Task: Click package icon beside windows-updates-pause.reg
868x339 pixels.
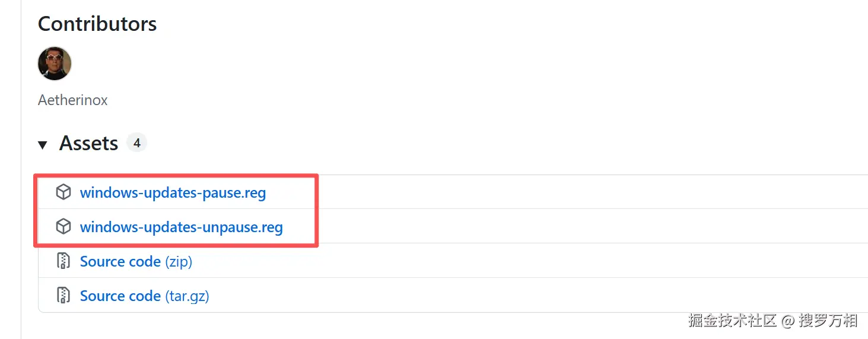Action: [63, 192]
